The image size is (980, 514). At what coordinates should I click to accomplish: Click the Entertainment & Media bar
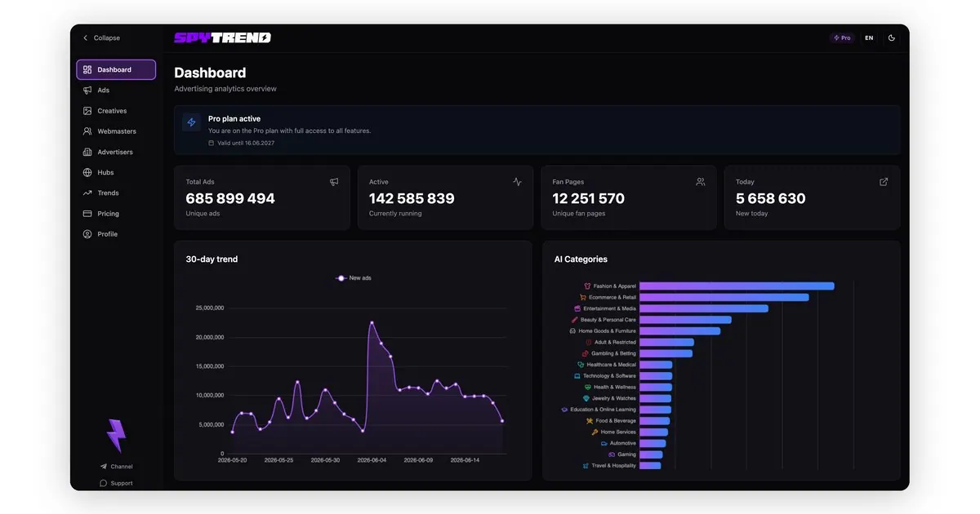(704, 308)
